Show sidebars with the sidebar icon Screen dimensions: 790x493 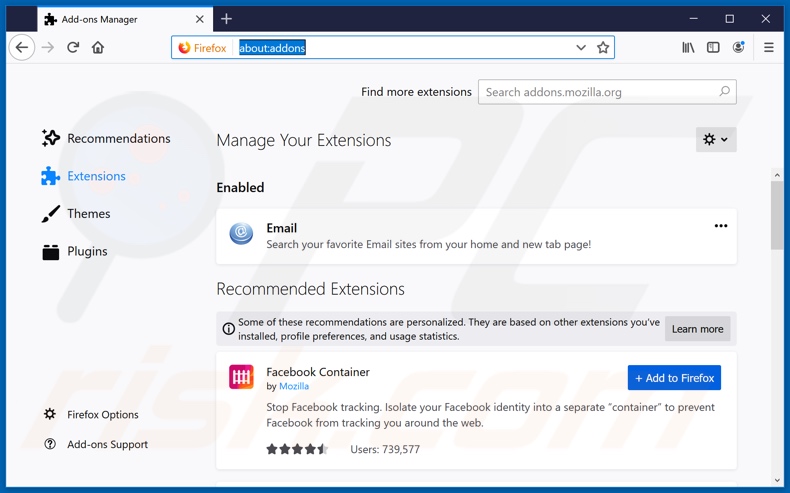pyautogui.click(x=713, y=47)
